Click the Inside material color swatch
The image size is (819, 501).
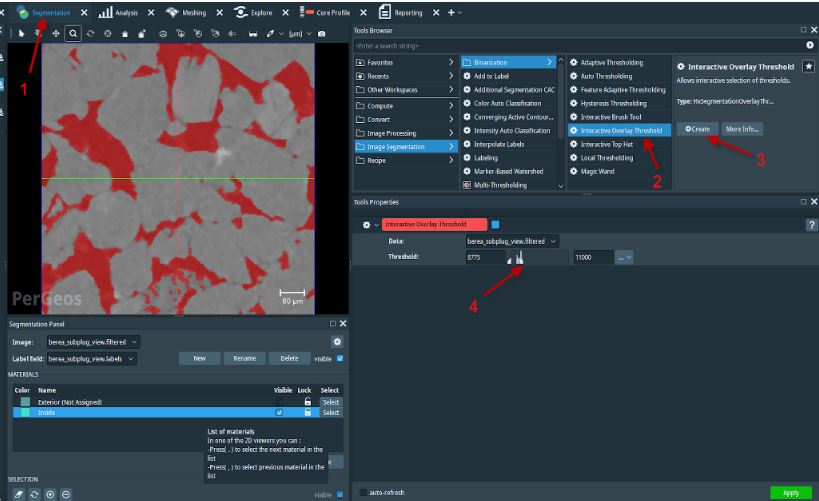(25, 412)
